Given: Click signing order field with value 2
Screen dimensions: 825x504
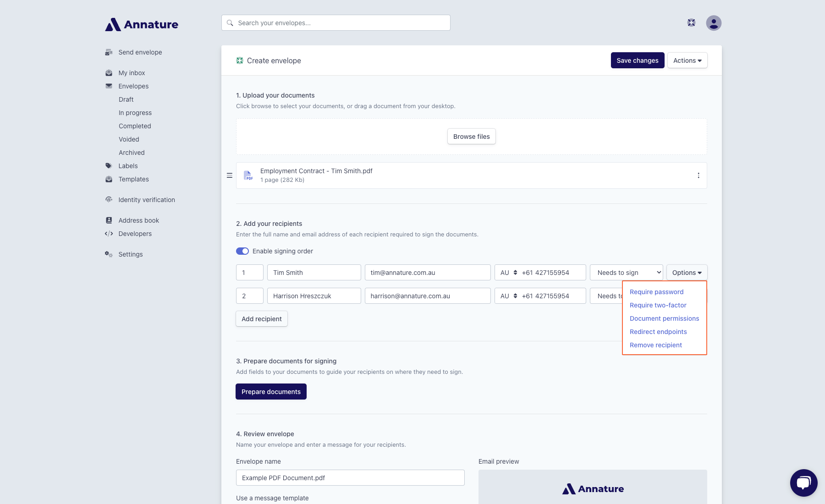Looking at the screenshot, I should point(250,296).
